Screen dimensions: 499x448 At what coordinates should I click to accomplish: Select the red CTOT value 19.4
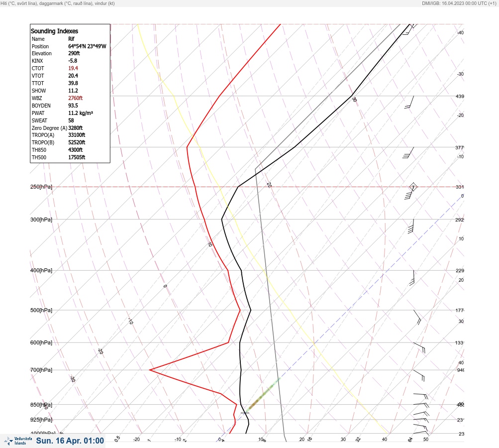[73, 68]
